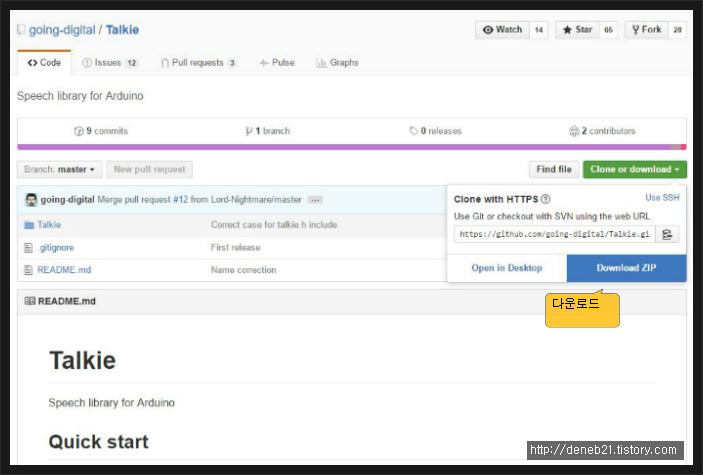Click 'Correct case for talkie.h include' commit message

tap(274, 225)
